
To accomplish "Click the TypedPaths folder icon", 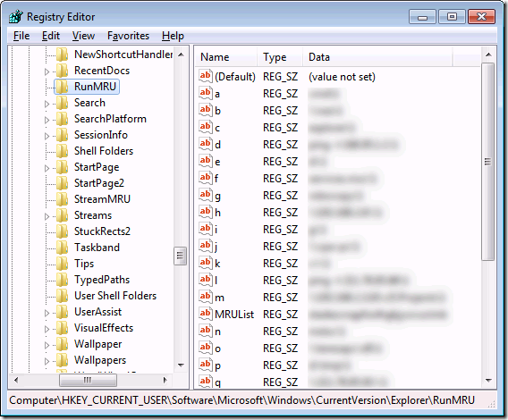I will 62,280.
